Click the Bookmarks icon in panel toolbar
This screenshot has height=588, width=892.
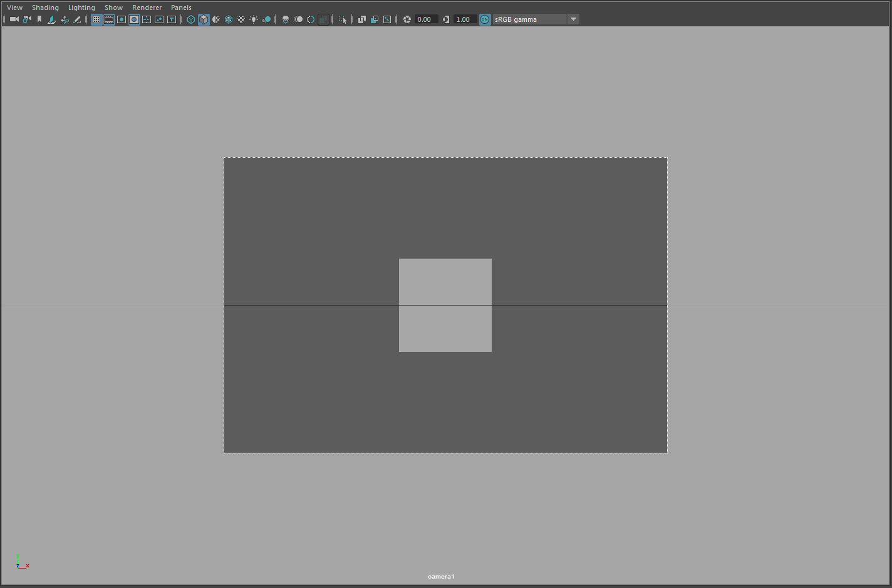(39, 19)
